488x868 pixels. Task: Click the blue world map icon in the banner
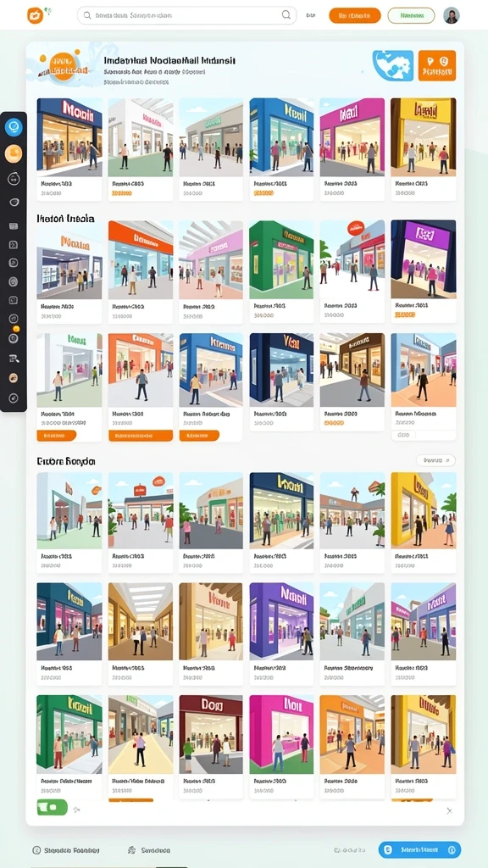coord(393,66)
